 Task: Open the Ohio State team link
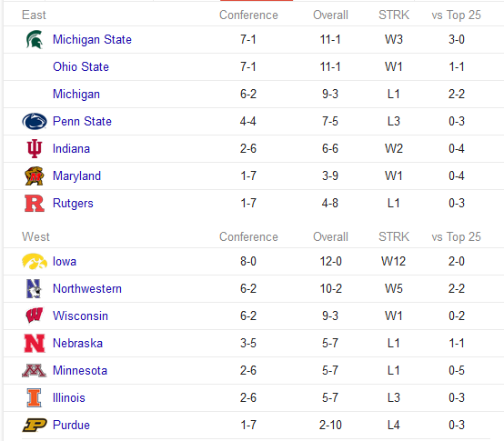click(x=81, y=66)
